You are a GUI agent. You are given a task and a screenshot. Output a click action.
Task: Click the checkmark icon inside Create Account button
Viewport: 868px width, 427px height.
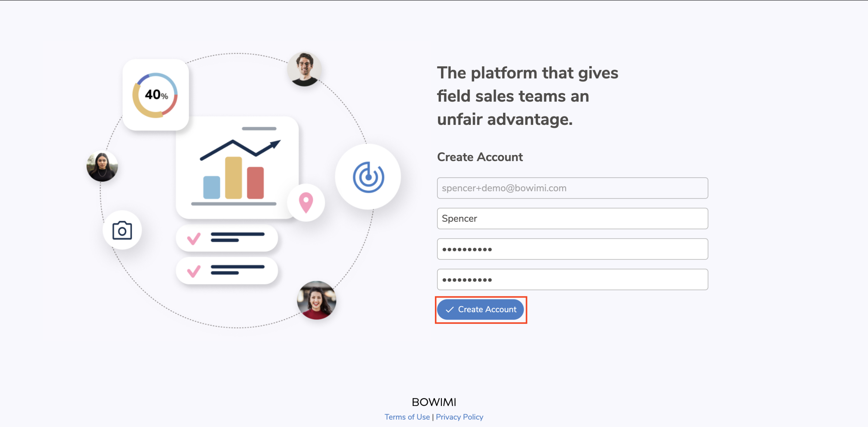[x=450, y=310]
